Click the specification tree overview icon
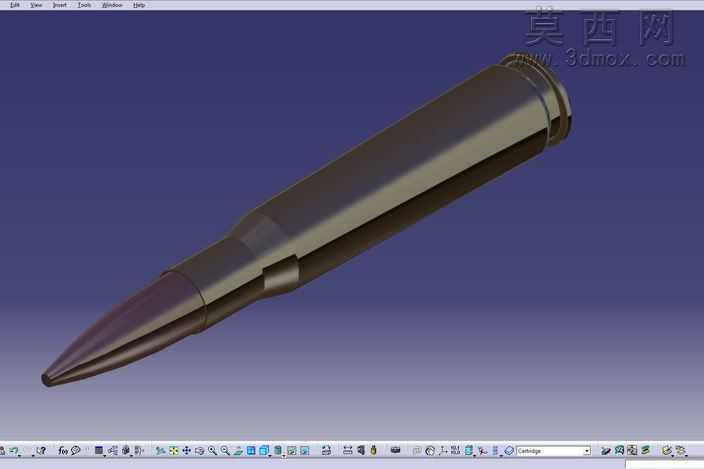The width and height of the screenshot is (704, 469). click(113, 450)
